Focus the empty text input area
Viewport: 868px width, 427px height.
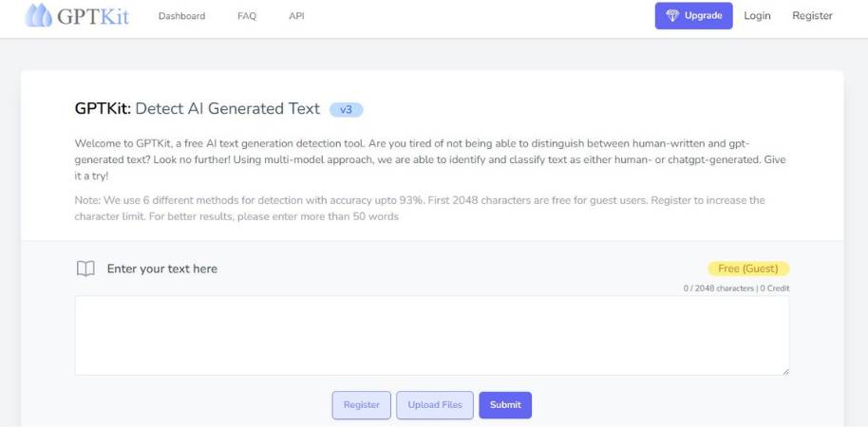point(431,335)
